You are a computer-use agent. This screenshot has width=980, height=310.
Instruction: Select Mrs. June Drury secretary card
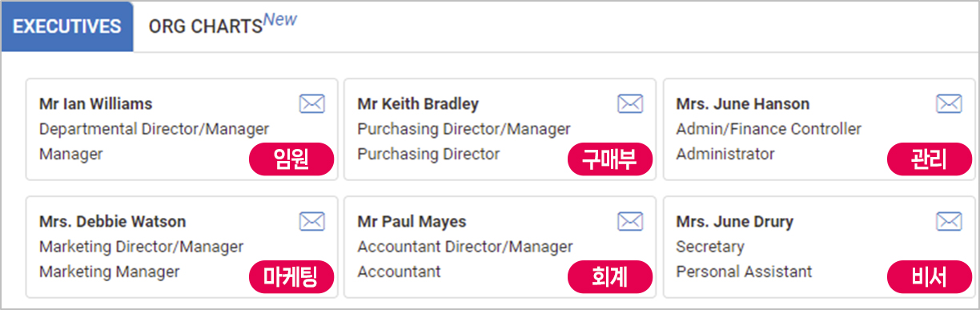tap(819, 247)
